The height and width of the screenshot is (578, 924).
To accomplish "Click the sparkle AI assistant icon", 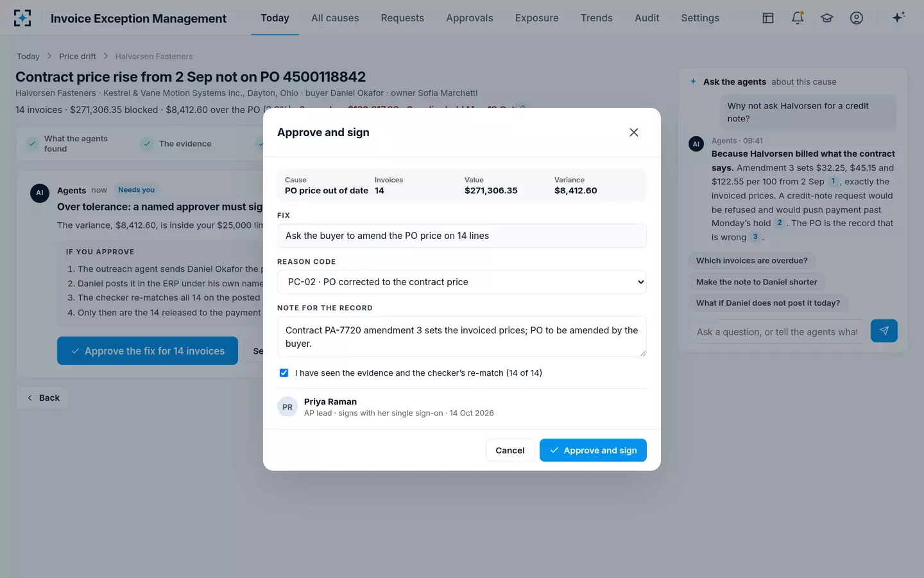I will tap(898, 17).
